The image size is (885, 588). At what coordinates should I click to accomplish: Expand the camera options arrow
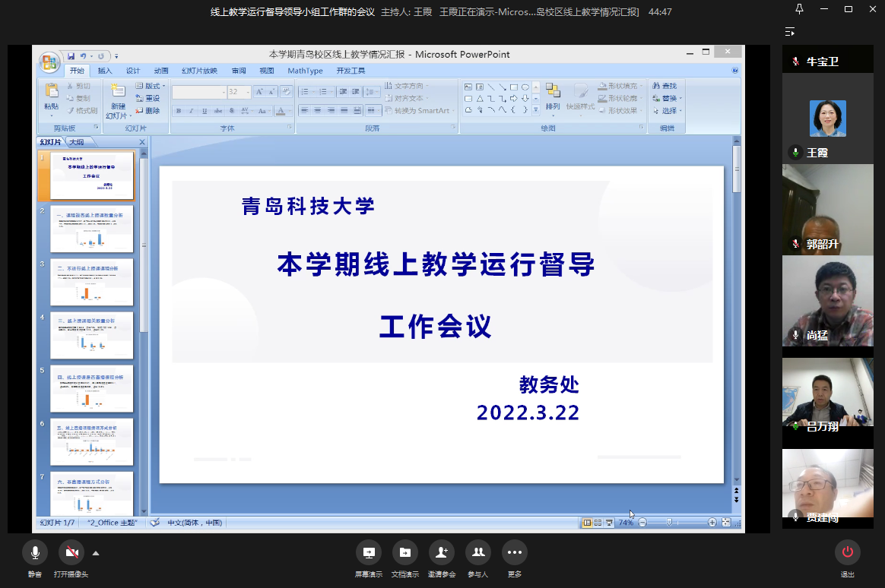pyautogui.click(x=96, y=553)
